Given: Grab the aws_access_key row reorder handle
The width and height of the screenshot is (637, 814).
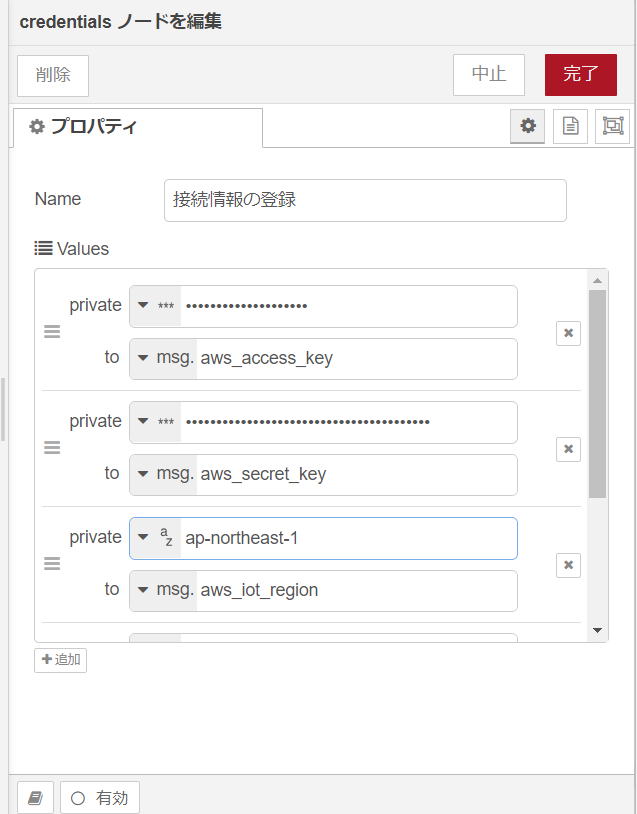Looking at the screenshot, I should (52, 332).
